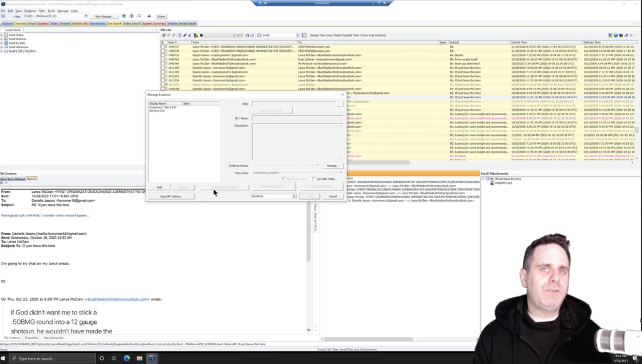Click the File Content scroll-down arrow
642x364 pixels.
pos(308,330)
